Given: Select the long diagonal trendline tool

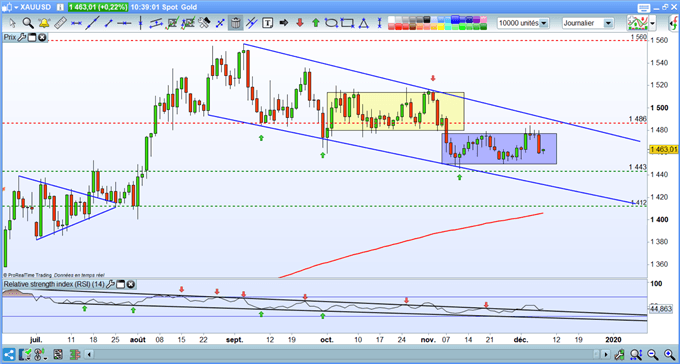Looking at the screenshot, I should pyautogui.click(x=92, y=23).
